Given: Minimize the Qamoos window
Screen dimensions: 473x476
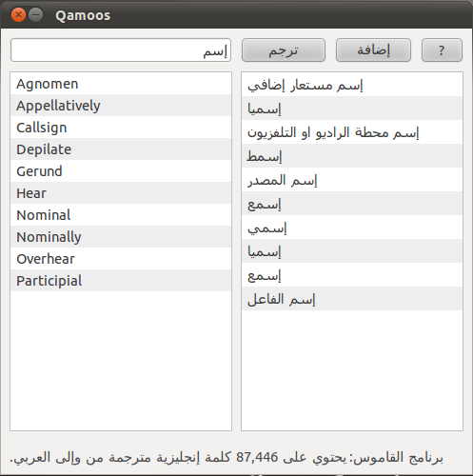Looking at the screenshot, I should tap(36, 15).
